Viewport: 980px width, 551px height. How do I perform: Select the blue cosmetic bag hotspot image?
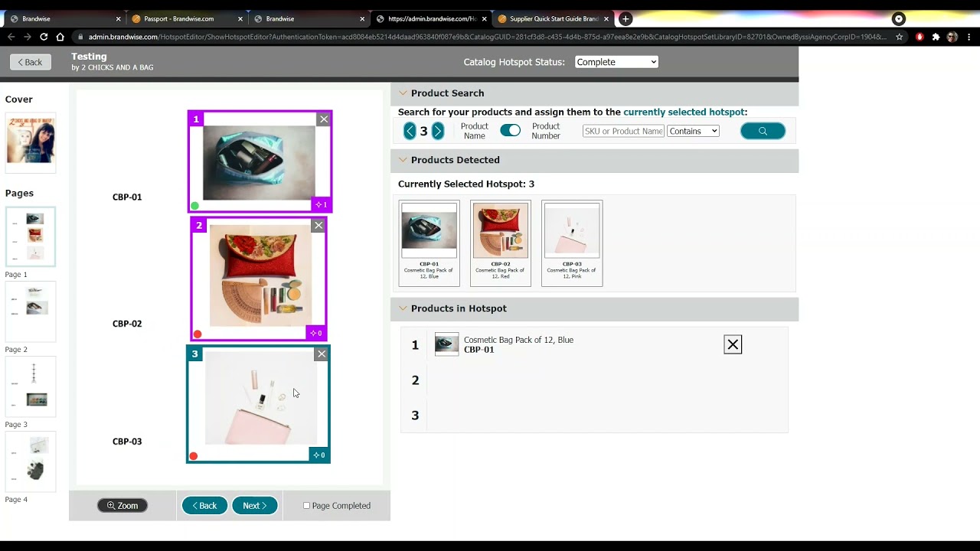click(x=259, y=162)
